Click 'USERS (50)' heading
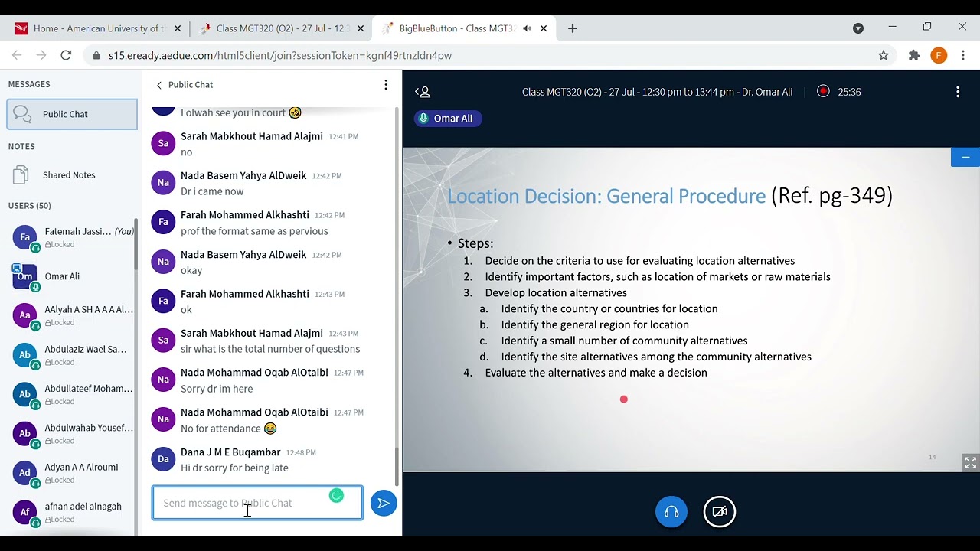 click(30, 206)
